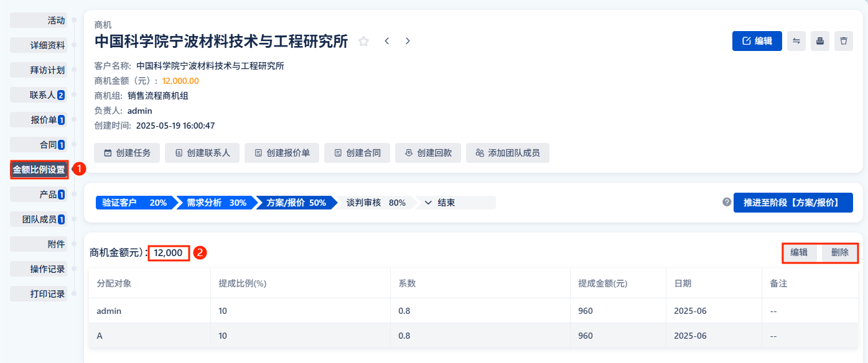Image resolution: width=868 pixels, height=363 pixels.
Task: Click 添加团队成员 button
Action: pos(508,153)
